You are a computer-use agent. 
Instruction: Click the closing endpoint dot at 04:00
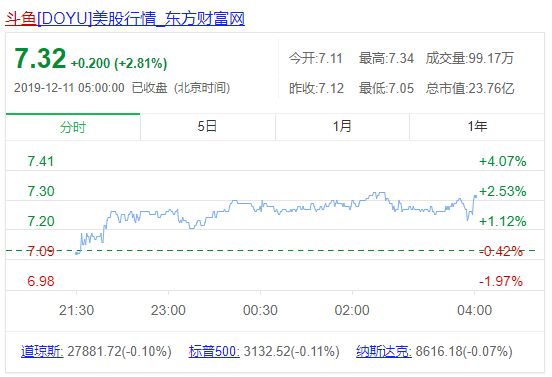[475, 196]
